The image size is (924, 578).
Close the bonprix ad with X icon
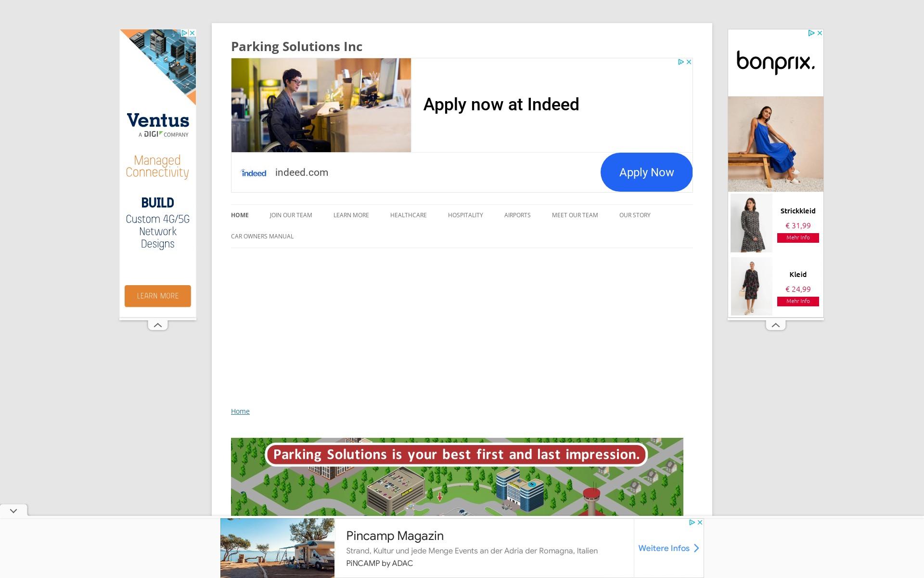pos(820,33)
